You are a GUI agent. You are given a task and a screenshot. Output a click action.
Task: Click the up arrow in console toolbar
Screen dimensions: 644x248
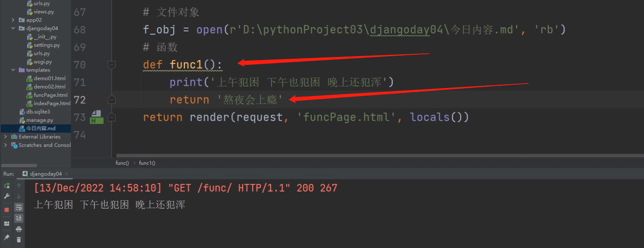19,186
